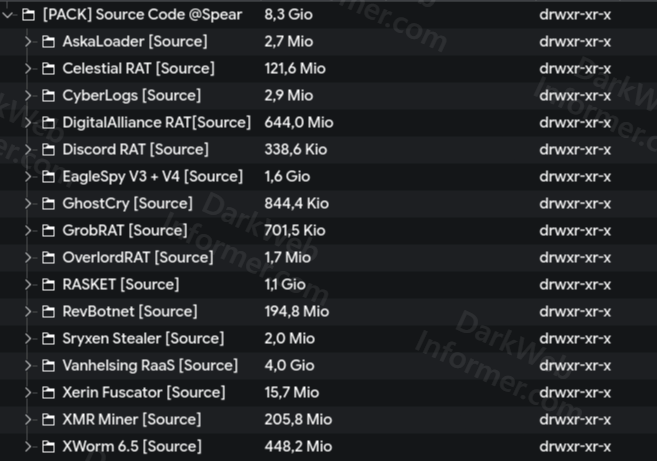The height and width of the screenshot is (461, 657).
Task: Click the XMR Miner folder icon
Action: (48, 420)
